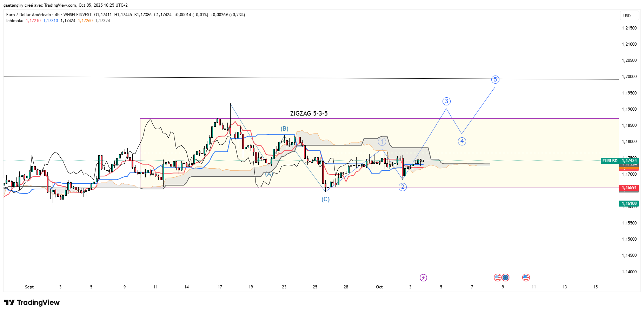Click date 7 on the time axis
The height and width of the screenshot is (313, 644).
click(472, 287)
